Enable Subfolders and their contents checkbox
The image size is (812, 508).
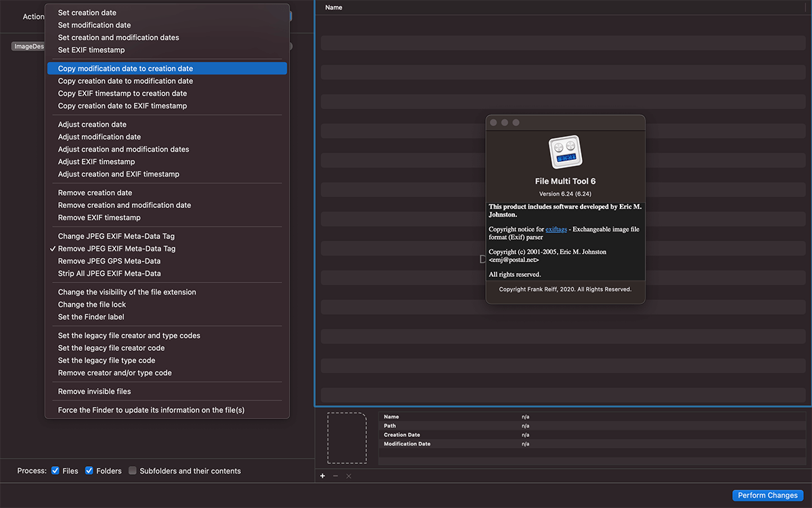click(133, 471)
